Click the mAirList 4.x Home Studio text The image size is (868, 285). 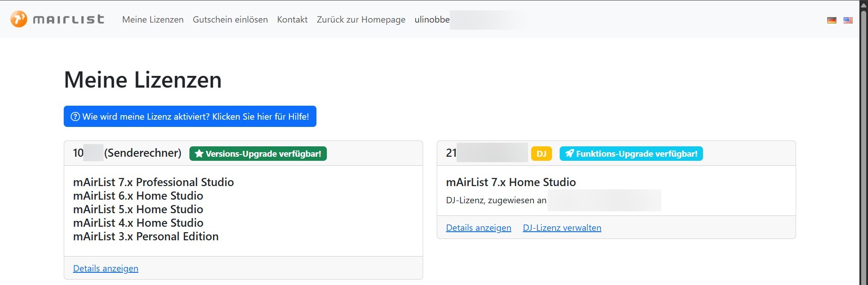pos(138,223)
